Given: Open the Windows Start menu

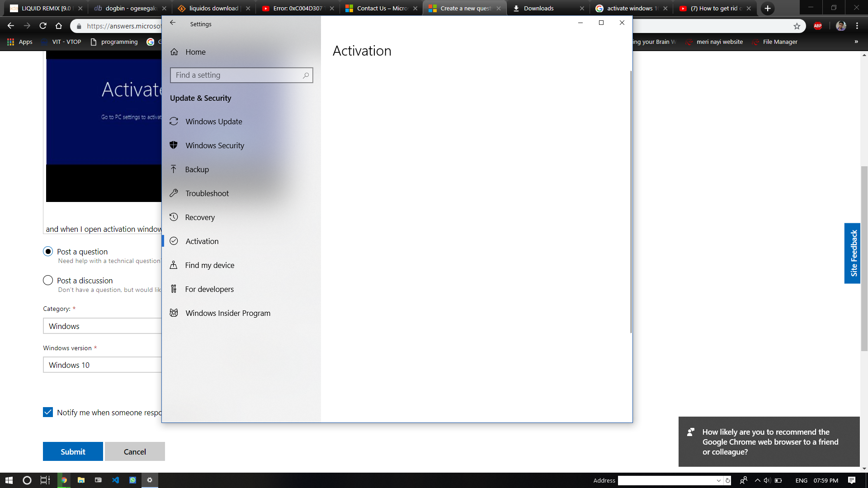Looking at the screenshot, I should tap(9, 480).
